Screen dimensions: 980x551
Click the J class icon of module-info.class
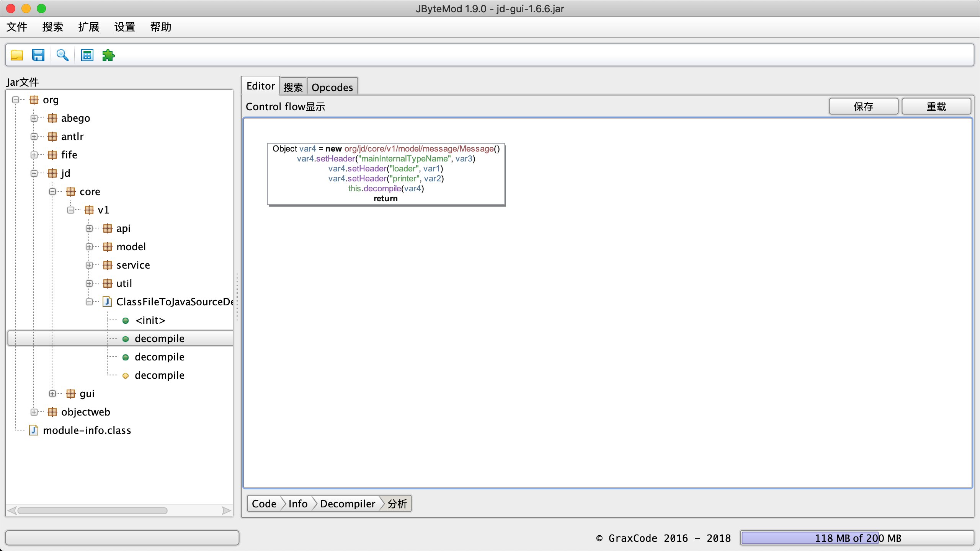[x=34, y=430]
